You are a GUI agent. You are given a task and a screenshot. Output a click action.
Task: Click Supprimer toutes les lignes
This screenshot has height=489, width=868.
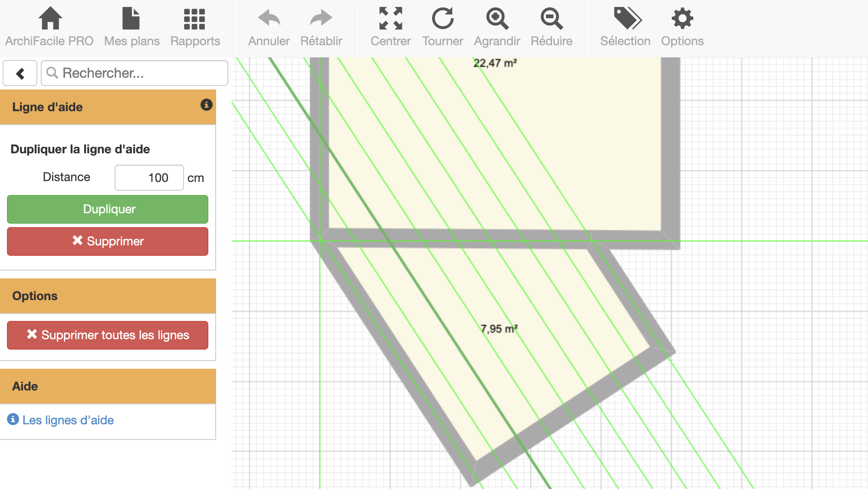pyautogui.click(x=108, y=335)
